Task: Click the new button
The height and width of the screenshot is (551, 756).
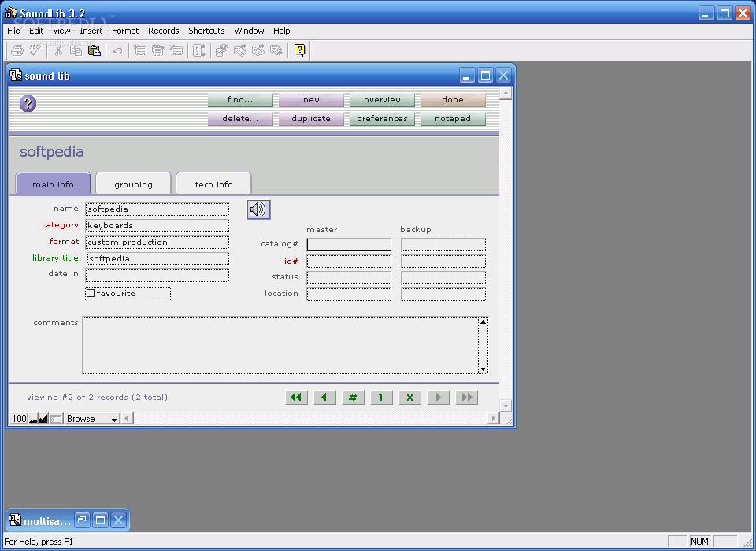Action: [311, 100]
